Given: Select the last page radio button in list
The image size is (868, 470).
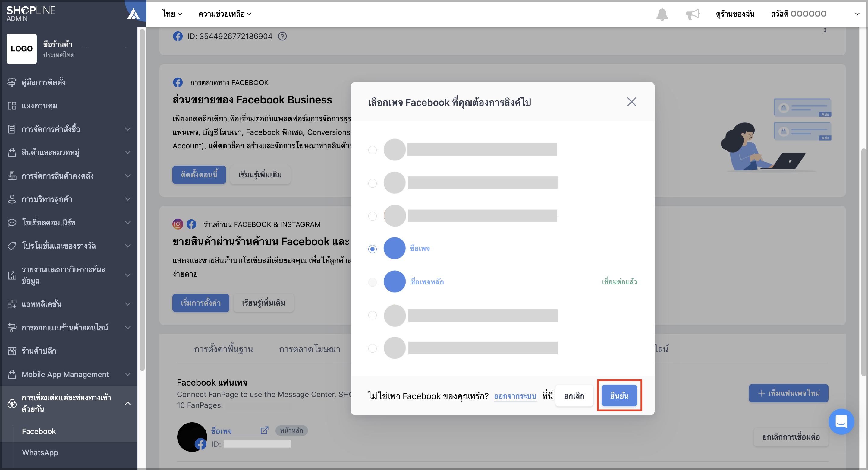Looking at the screenshot, I should point(372,348).
